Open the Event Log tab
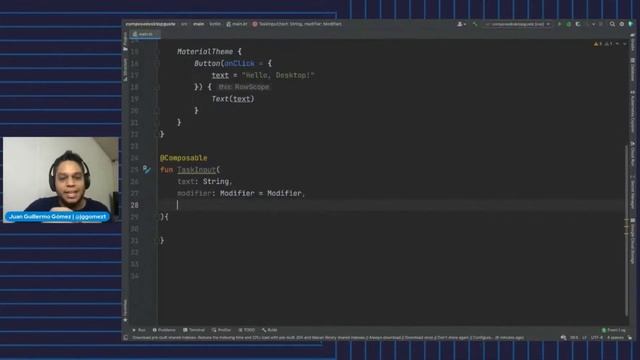Screen dimensions: 640x360 pyautogui.click(x=614, y=330)
